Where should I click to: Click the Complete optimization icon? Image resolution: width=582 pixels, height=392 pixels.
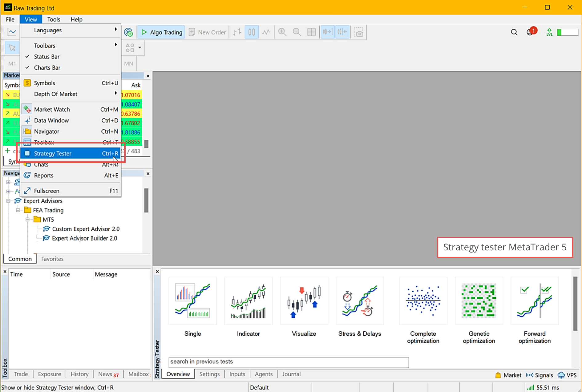click(x=423, y=301)
